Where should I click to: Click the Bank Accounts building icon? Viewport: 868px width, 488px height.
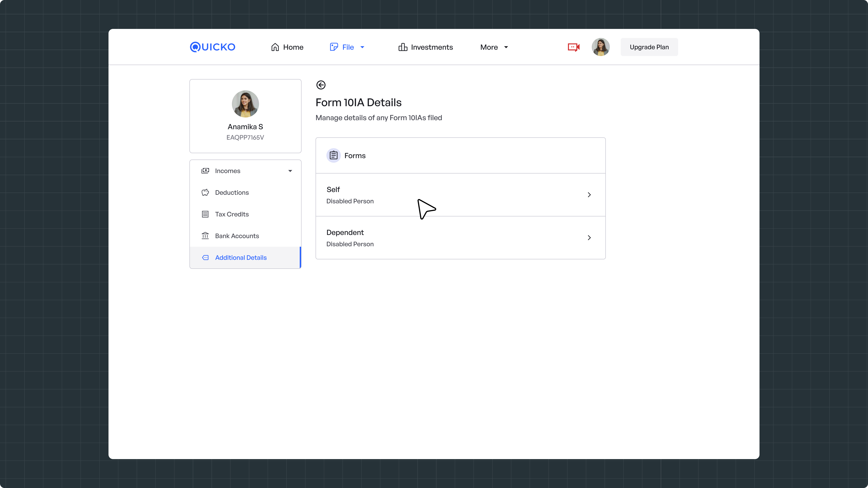pyautogui.click(x=205, y=236)
